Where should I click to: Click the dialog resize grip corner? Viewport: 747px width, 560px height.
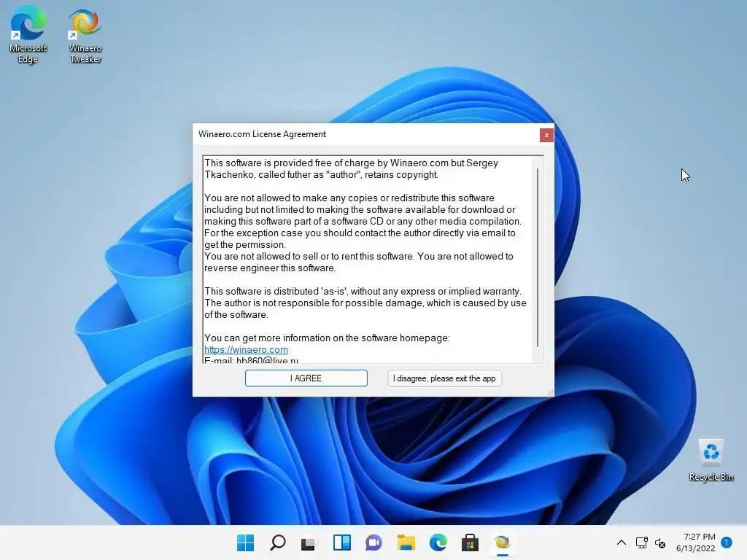tap(550, 392)
